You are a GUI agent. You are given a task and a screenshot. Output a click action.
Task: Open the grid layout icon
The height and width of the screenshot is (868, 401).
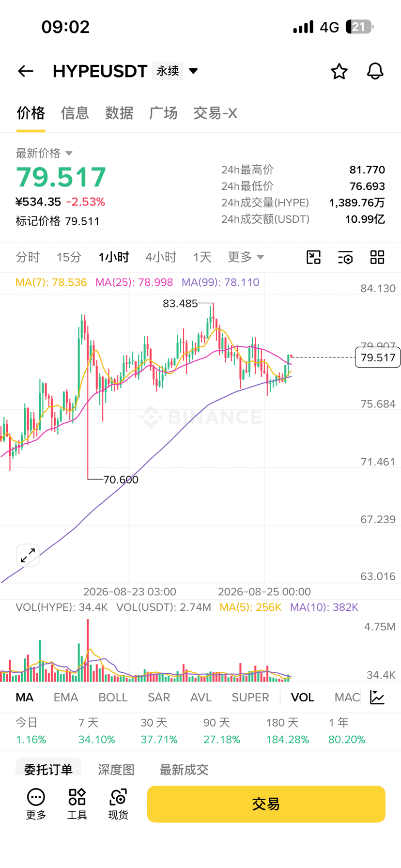click(x=377, y=257)
